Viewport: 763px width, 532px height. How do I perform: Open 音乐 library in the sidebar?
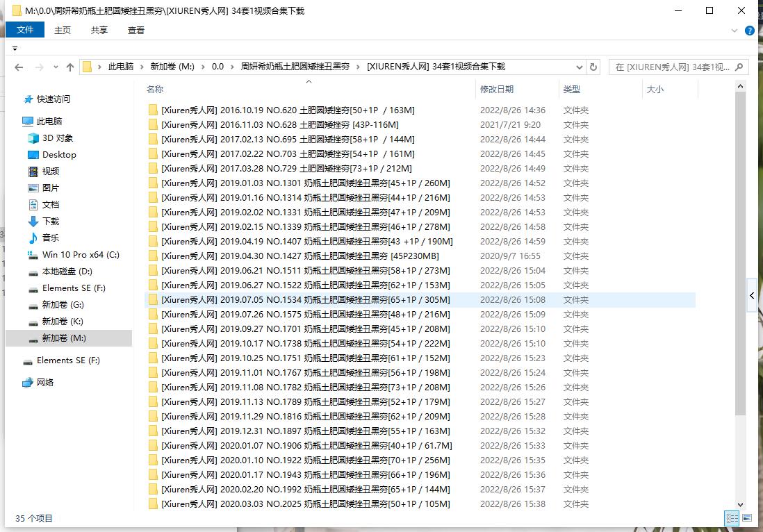click(x=51, y=238)
